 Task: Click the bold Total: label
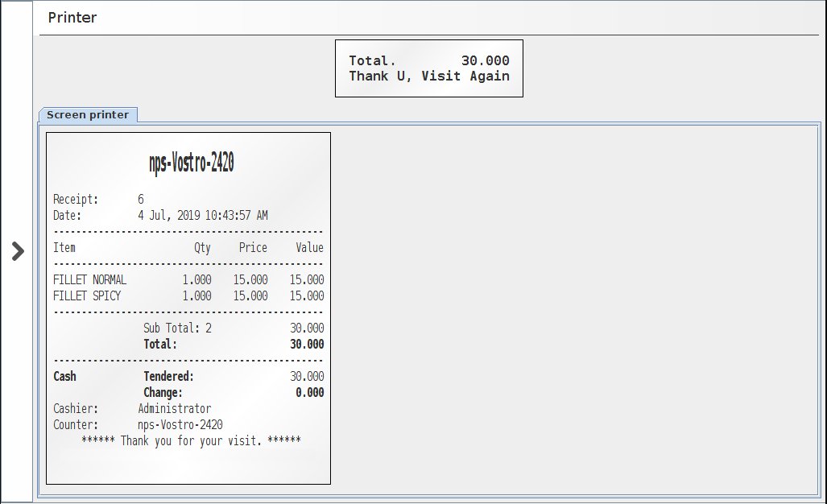pyautogui.click(x=160, y=345)
